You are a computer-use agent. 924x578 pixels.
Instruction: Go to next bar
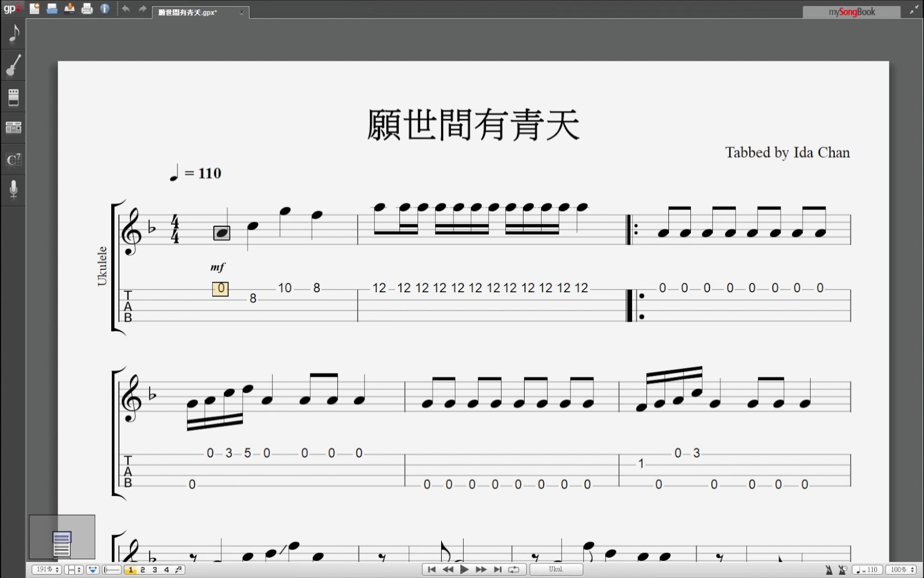tap(481, 569)
